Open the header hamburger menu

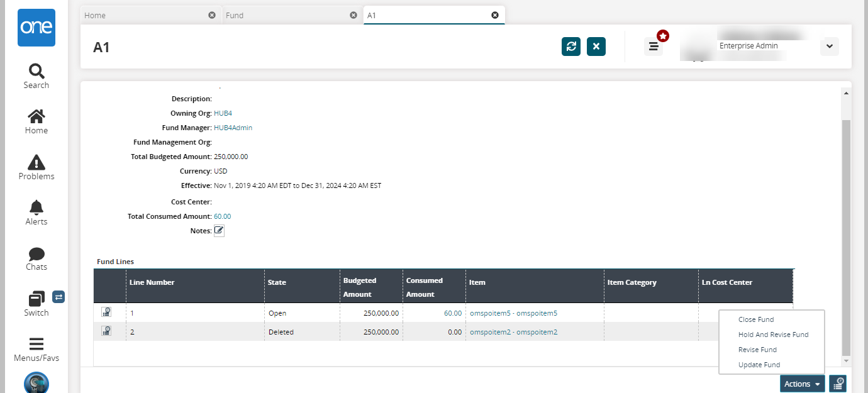pyautogui.click(x=654, y=47)
